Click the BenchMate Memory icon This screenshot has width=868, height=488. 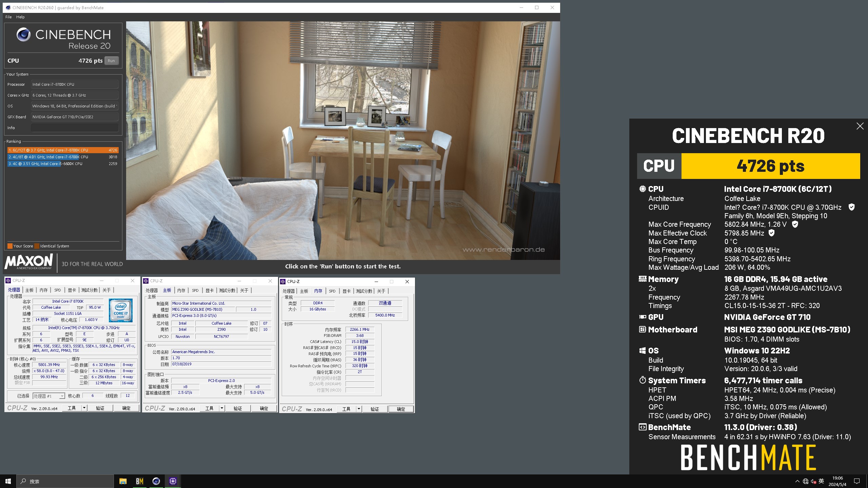pyautogui.click(x=642, y=279)
